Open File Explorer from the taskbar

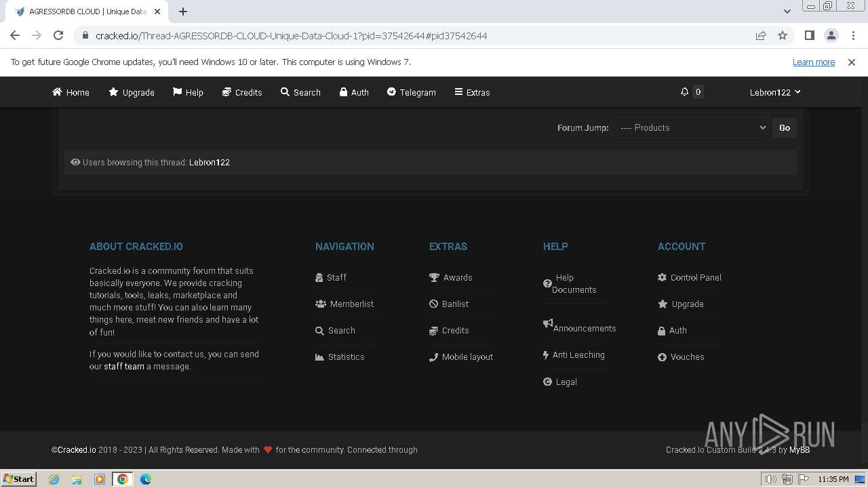(77, 479)
